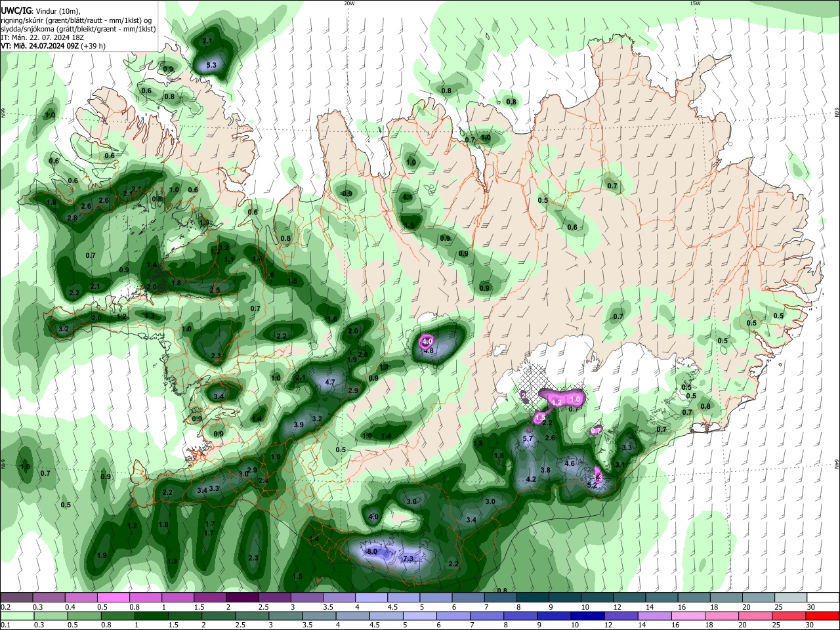
Task: Select the 2.8 precipitation value on the map
Action: point(72,218)
